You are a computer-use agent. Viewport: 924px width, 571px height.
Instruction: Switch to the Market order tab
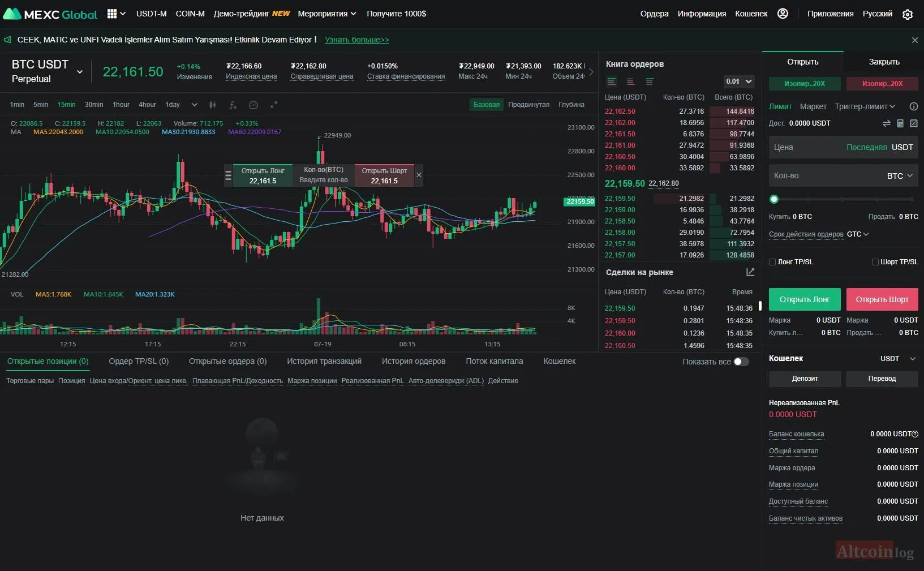pos(813,106)
